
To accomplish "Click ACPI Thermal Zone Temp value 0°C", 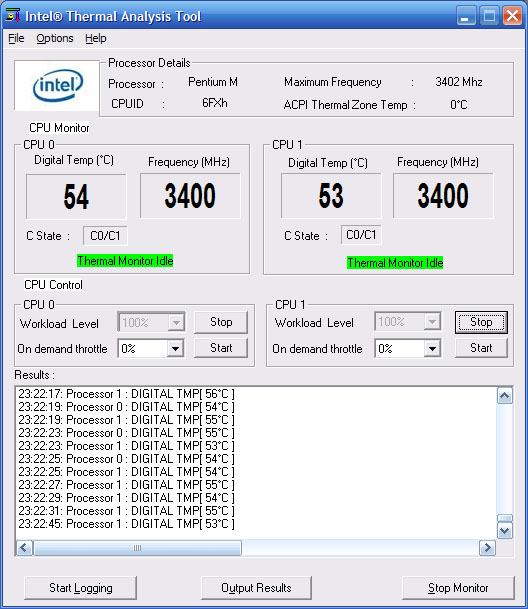I will tap(458, 105).
